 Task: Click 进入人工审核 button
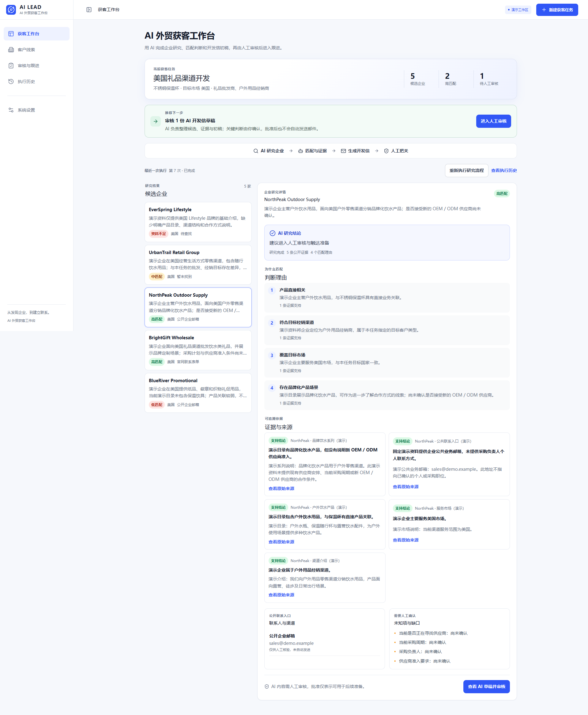click(493, 121)
